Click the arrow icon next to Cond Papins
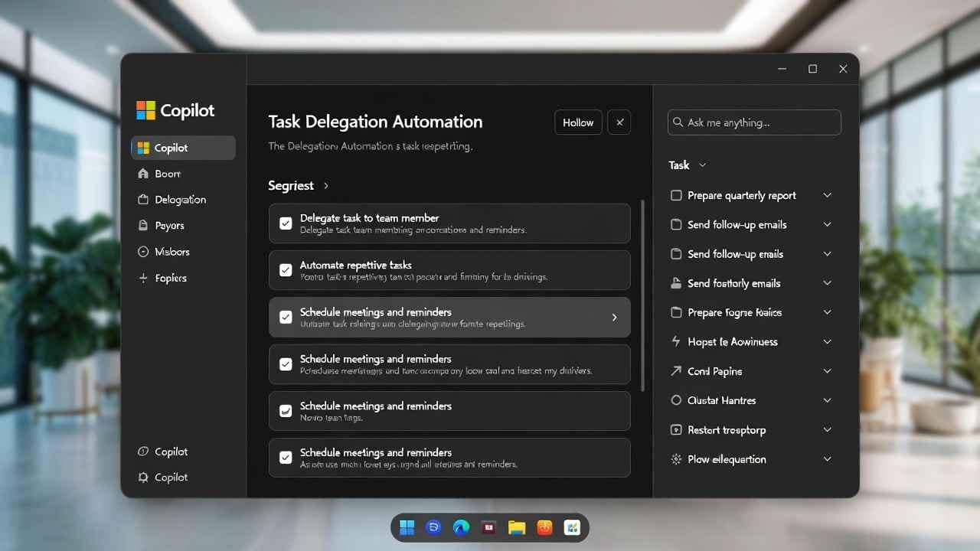The height and width of the screenshot is (551, 980). [x=675, y=371]
